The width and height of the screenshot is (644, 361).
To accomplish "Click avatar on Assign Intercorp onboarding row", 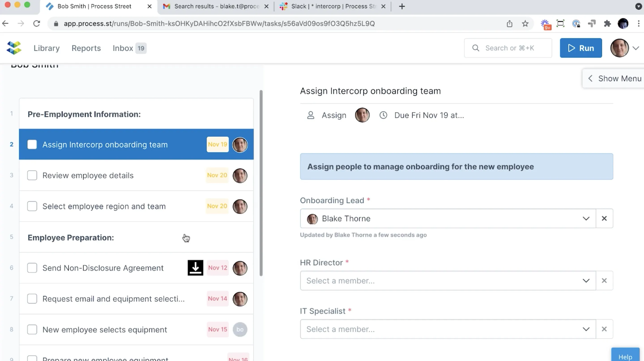I will click(240, 145).
